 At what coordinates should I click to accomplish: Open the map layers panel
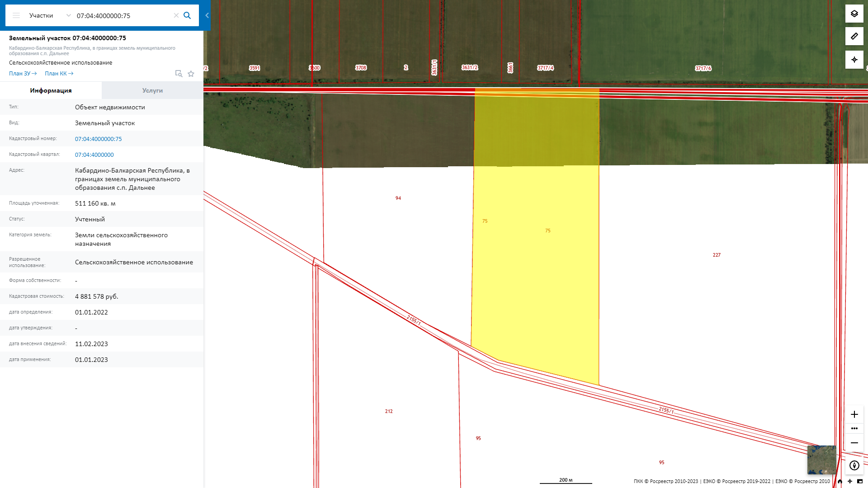point(854,14)
